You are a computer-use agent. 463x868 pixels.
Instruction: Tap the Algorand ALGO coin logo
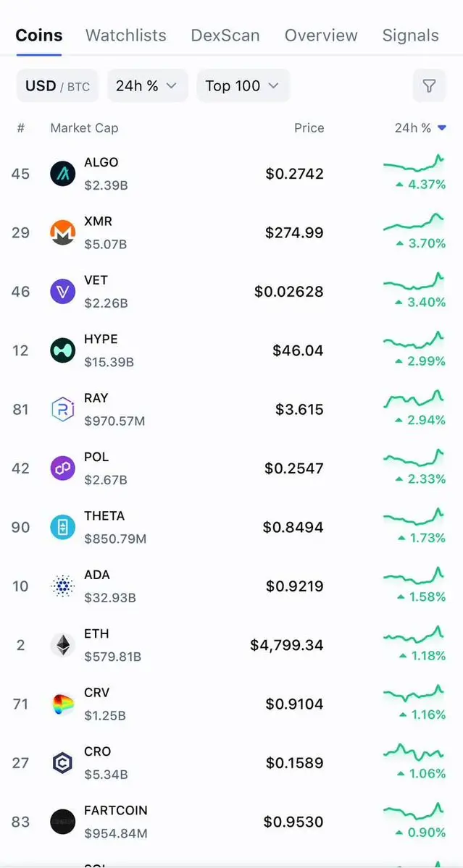click(x=62, y=174)
